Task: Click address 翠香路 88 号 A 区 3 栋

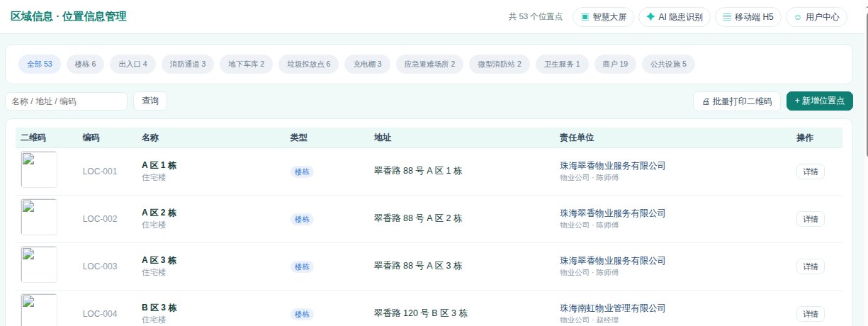Action: pos(418,266)
